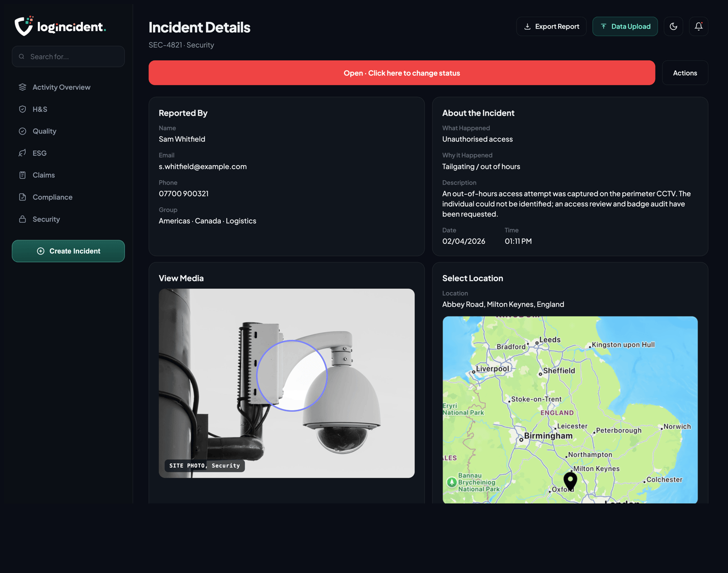Click the SITE PHOTO, Security tag

pyautogui.click(x=205, y=466)
